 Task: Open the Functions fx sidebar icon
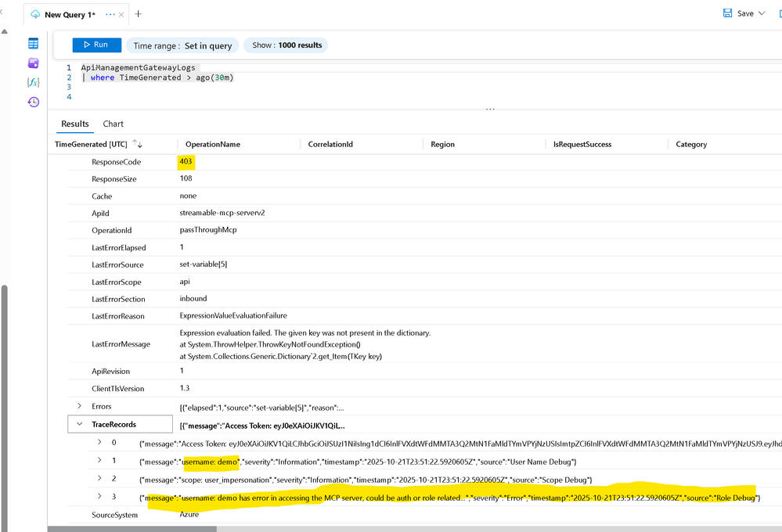pos(34,82)
